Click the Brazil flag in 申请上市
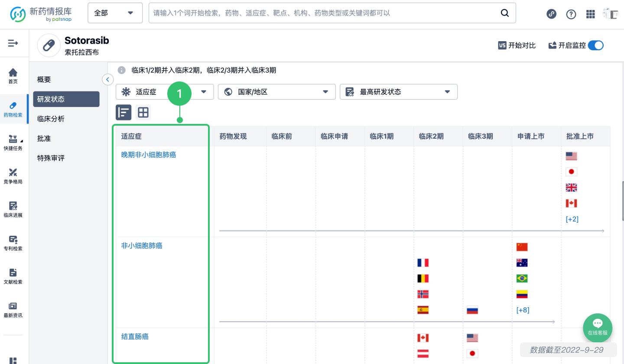 pos(522,278)
